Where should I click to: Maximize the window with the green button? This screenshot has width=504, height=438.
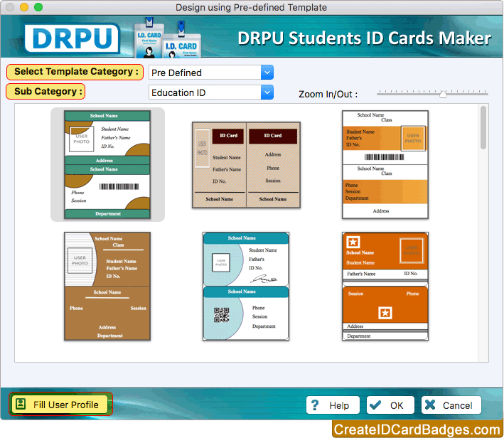(x=38, y=6)
